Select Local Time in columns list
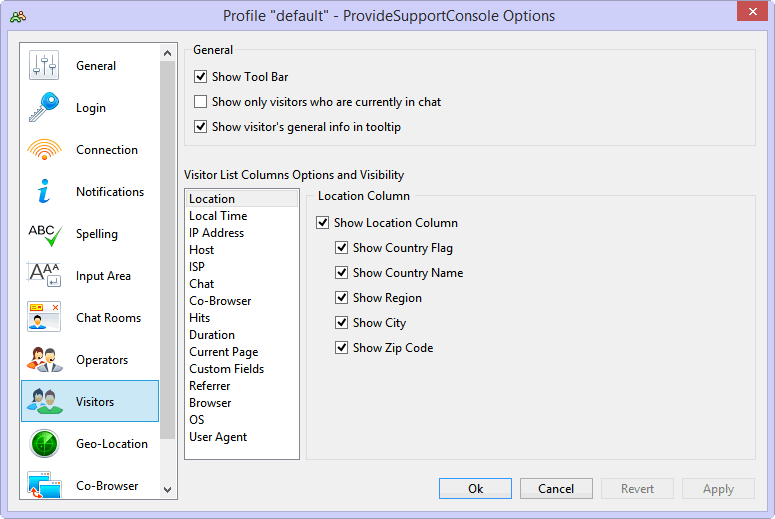Viewport: 775px width, 519px height. [x=242, y=216]
